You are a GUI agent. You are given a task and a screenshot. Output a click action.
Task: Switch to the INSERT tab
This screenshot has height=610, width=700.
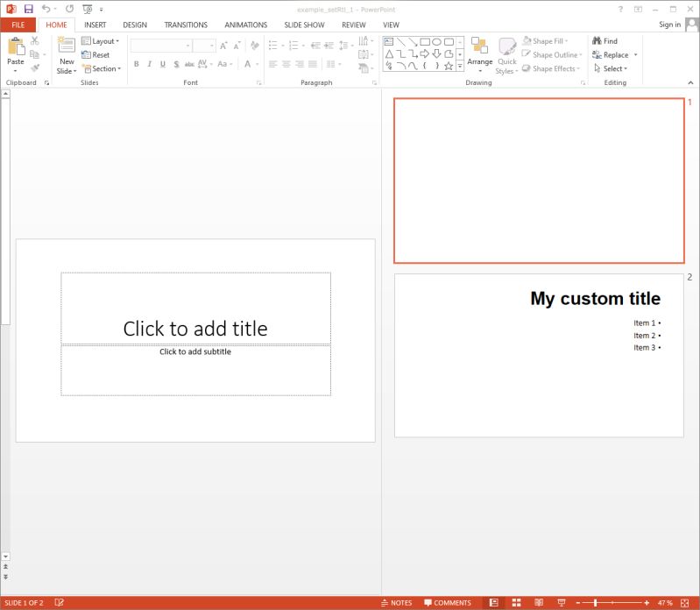coord(95,25)
